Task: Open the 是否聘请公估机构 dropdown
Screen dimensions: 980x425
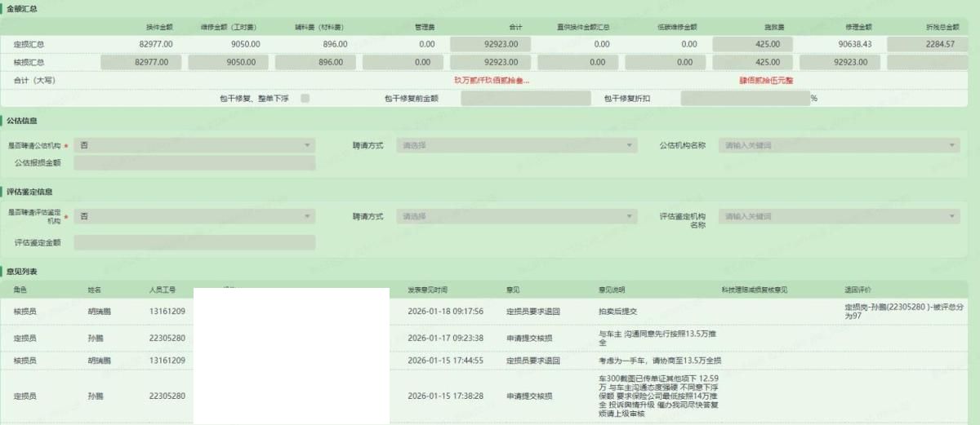Action: [x=194, y=145]
